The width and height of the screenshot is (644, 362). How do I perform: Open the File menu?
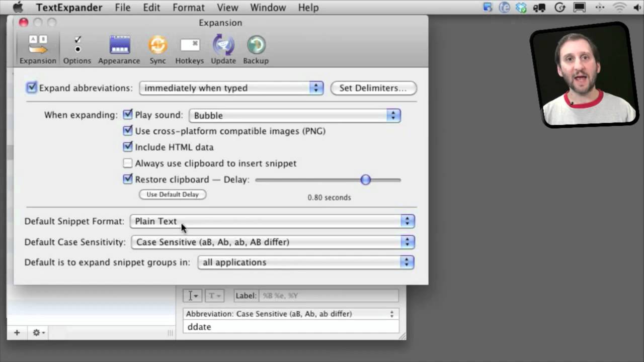pos(123,8)
